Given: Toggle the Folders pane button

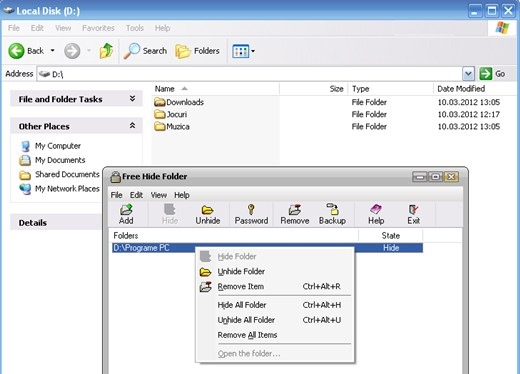Looking at the screenshot, I should (x=197, y=51).
